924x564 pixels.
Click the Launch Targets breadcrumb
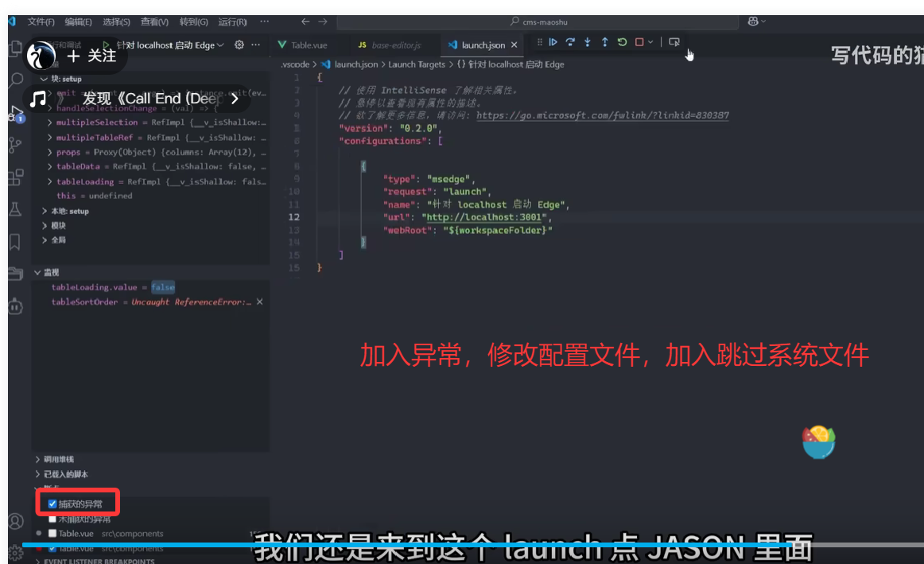pos(417,64)
